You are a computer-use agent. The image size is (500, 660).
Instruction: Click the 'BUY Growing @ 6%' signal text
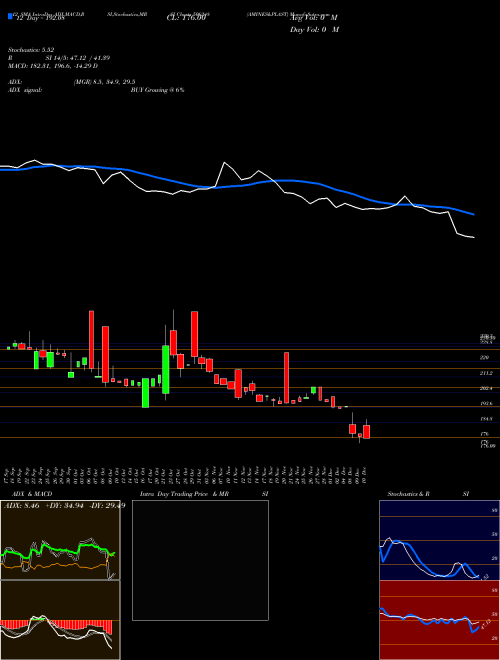pyautogui.click(x=157, y=90)
